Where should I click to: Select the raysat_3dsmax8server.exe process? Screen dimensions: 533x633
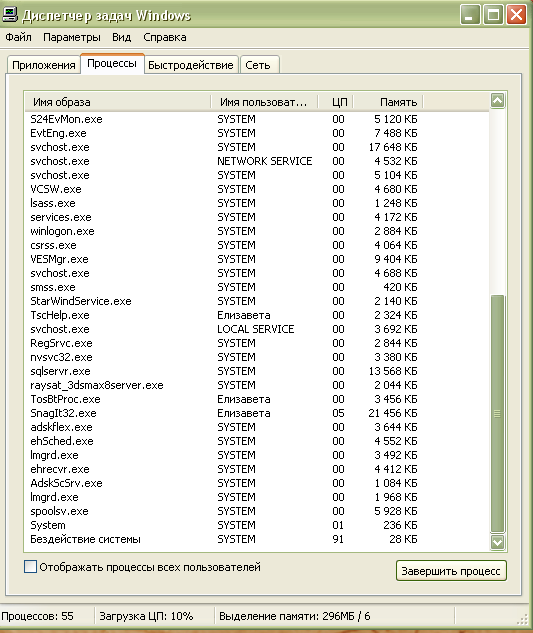(257, 385)
